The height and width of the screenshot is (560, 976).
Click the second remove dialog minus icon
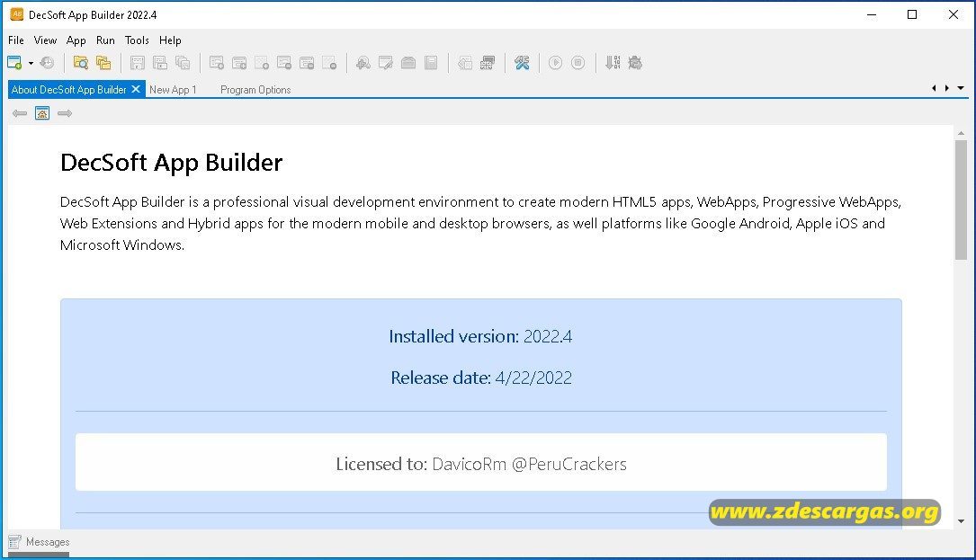click(x=307, y=62)
